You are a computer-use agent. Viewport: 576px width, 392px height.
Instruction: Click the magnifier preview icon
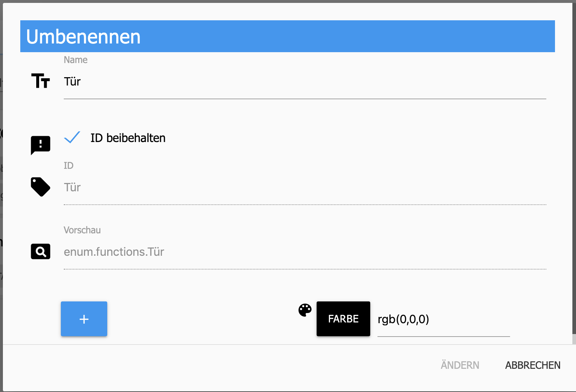41,251
